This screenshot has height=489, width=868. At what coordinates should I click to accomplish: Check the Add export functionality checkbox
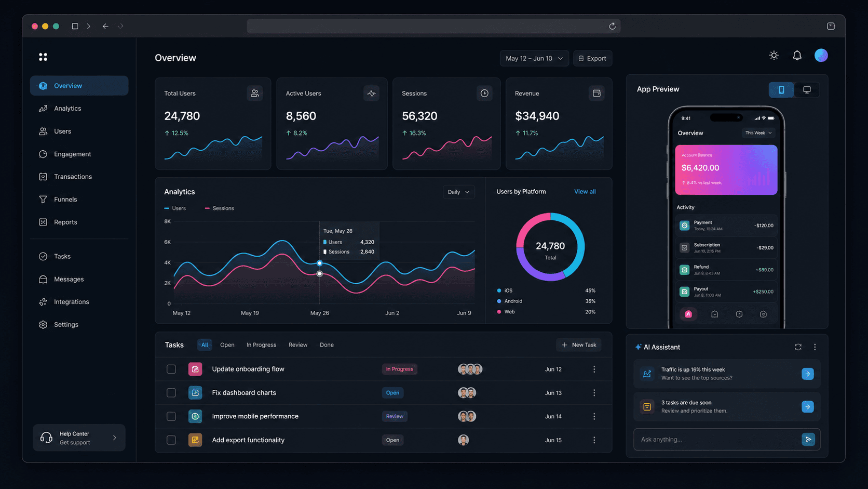coord(171,440)
